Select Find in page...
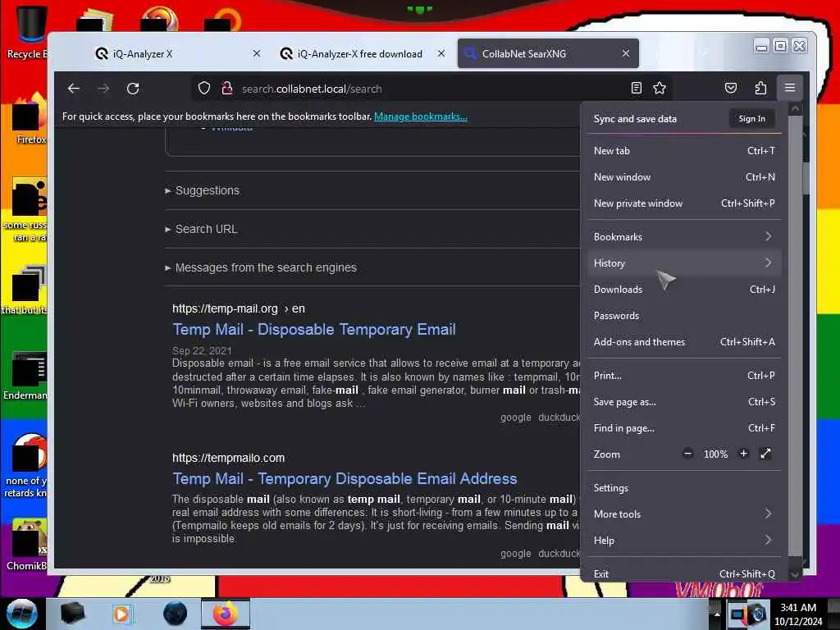This screenshot has height=630, width=840. coord(684,428)
